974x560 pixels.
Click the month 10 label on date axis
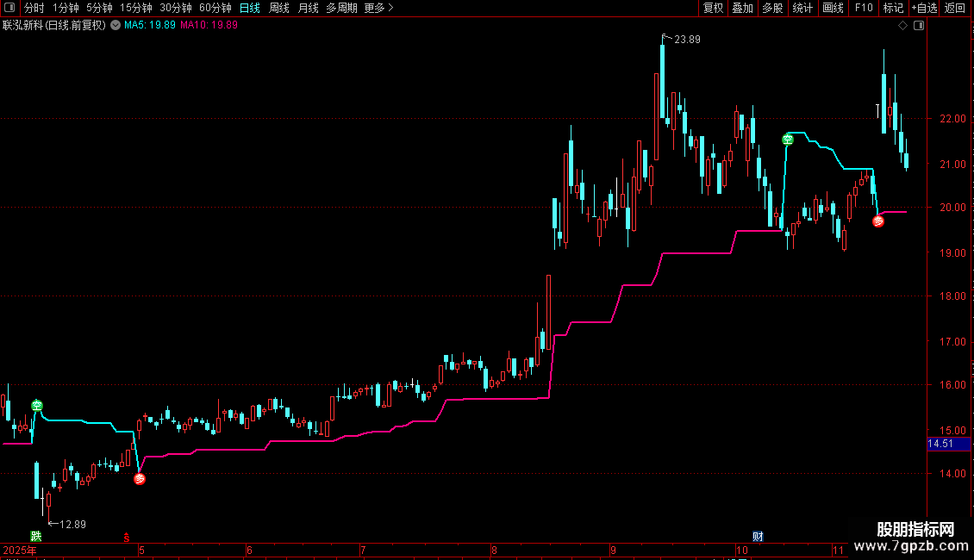[741, 550]
